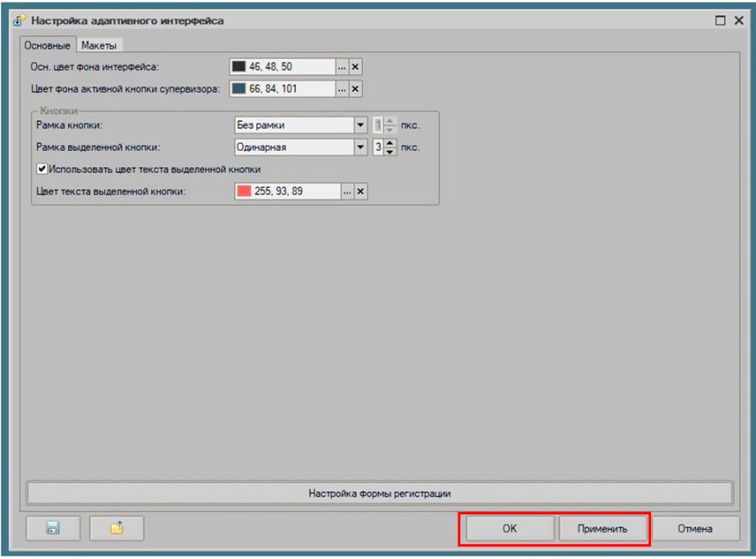Click the dark 46, 48, 50 color swatch

239,66
